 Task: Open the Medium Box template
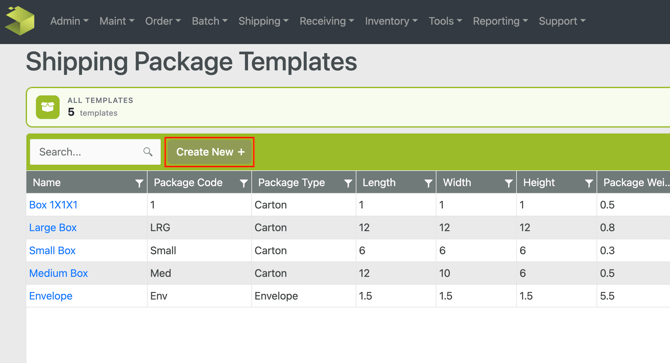pos(58,273)
